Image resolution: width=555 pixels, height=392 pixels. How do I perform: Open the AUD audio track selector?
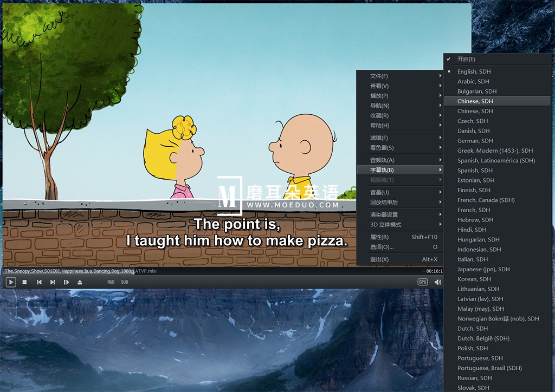pos(111,282)
